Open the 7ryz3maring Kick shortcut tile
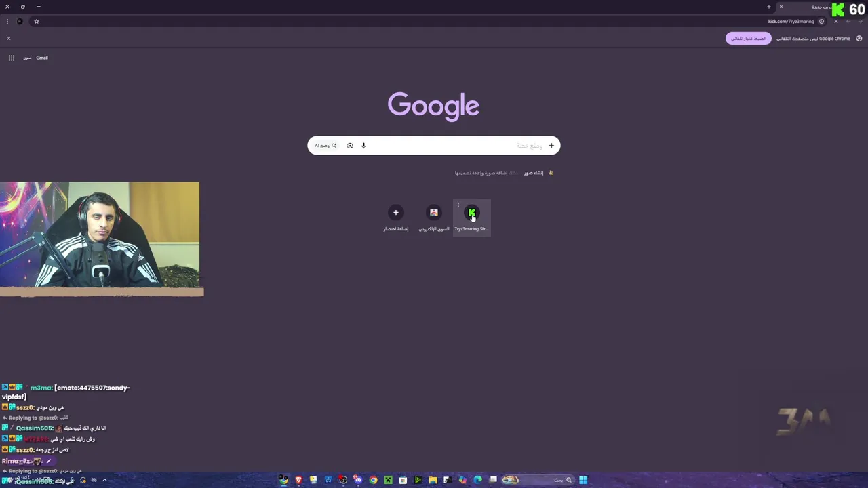 (x=471, y=217)
